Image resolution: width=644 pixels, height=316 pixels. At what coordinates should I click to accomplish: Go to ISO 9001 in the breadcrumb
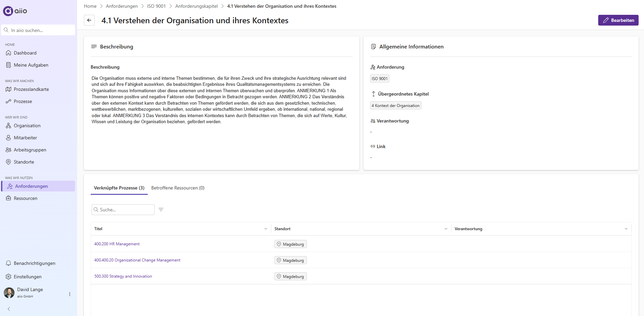156,6
